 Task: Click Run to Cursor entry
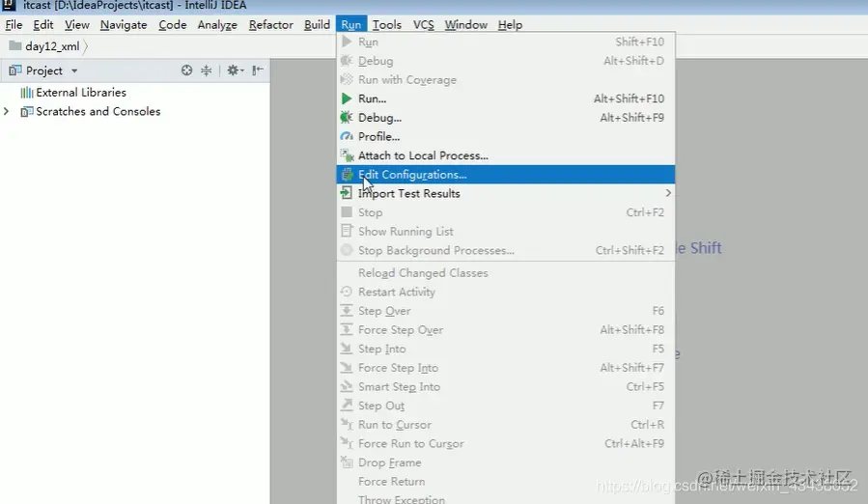click(505, 425)
